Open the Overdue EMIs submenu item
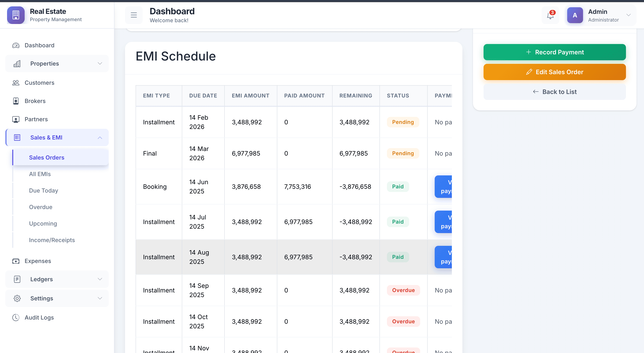 click(40, 207)
